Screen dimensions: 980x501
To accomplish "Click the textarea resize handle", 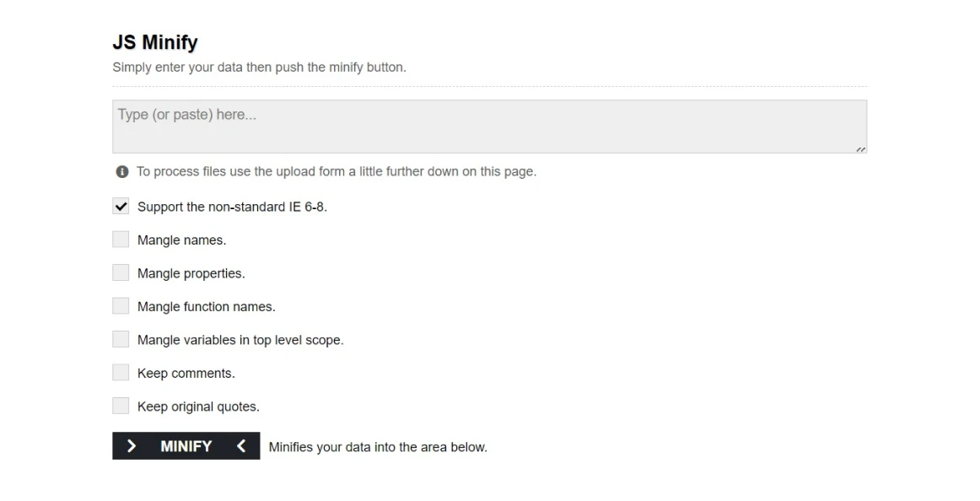I will (x=862, y=148).
